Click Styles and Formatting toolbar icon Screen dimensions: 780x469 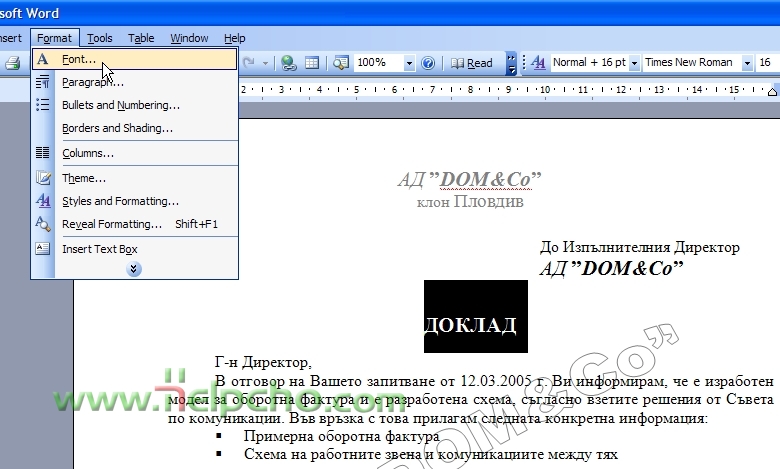(538, 63)
